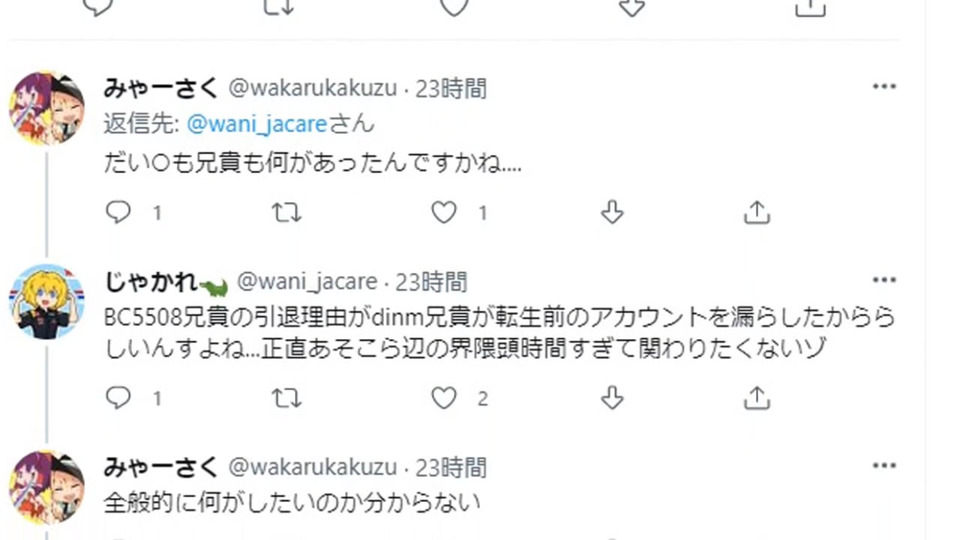Reply to the first みゃーさく tweet
The height and width of the screenshot is (540, 960).
(x=119, y=212)
